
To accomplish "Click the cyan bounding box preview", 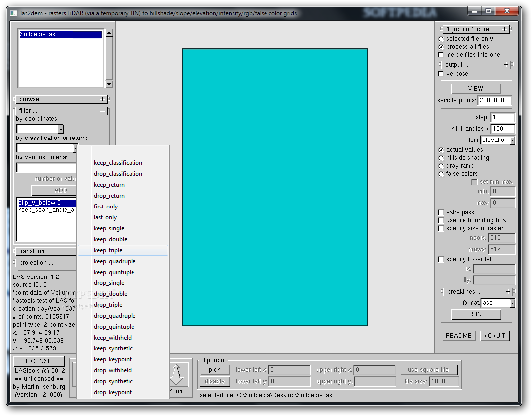I will (275, 187).
